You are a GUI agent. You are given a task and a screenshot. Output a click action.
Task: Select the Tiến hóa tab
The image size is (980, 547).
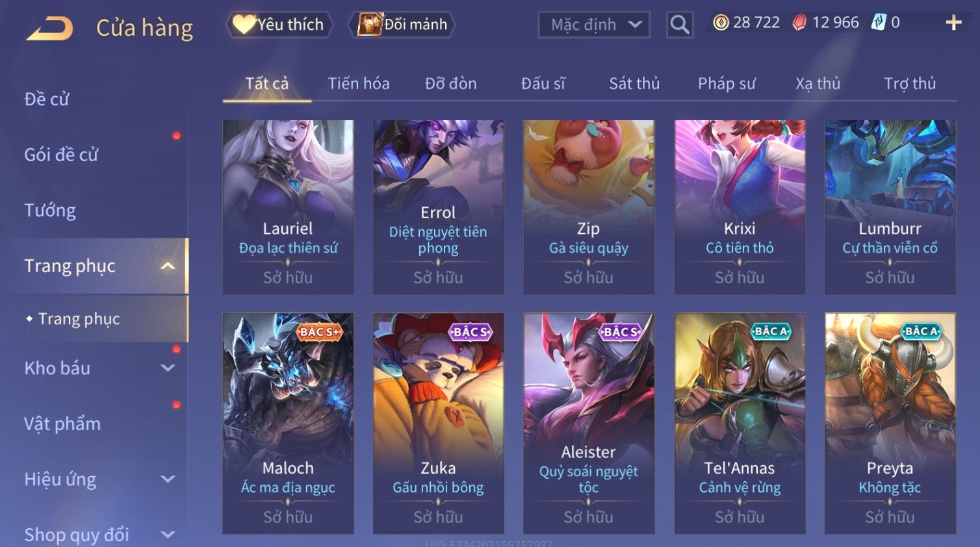[x=359, y=84]
